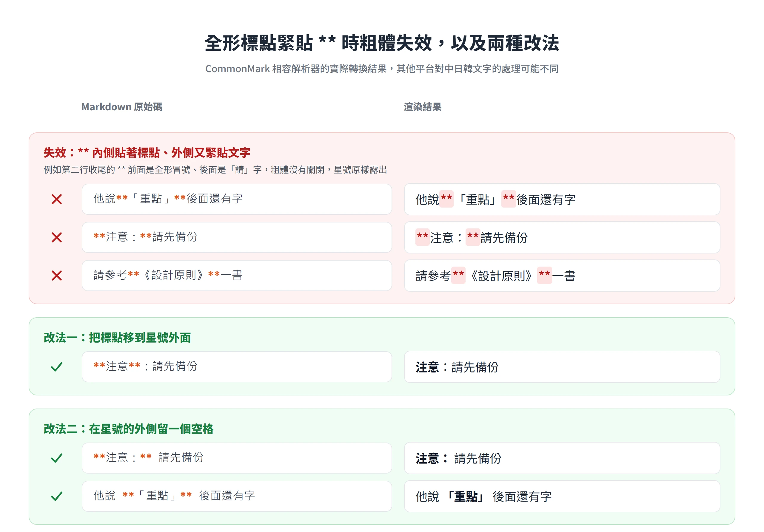Click the page title 全形標點緊貼 ** 時粗體失效
The width and height of the screenshot is (764, 532).
[382, 43]
